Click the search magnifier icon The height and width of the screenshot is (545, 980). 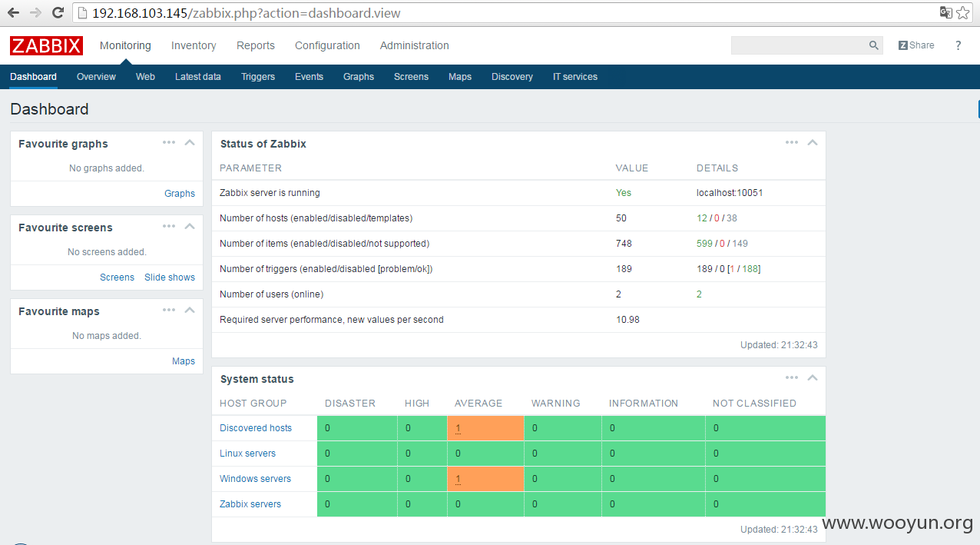click(874, 45)
